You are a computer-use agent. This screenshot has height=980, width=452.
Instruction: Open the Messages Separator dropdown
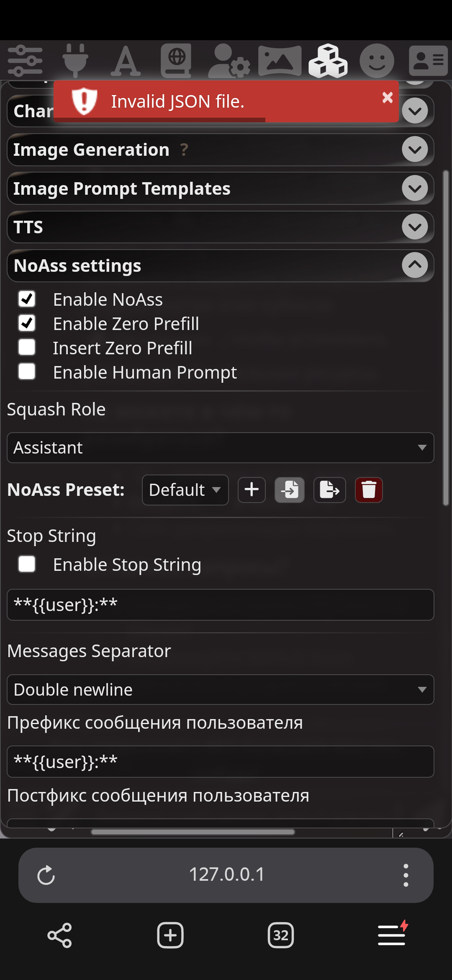point(221,690)
